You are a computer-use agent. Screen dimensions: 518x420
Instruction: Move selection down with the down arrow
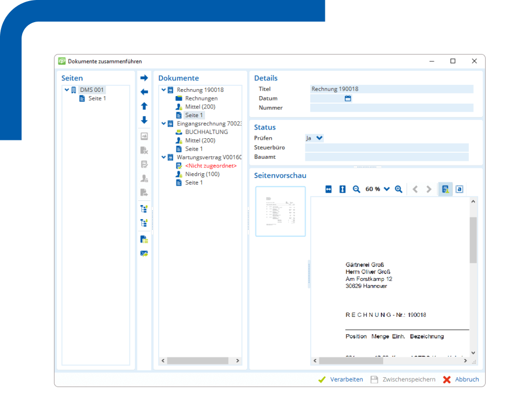pos(144,120)
